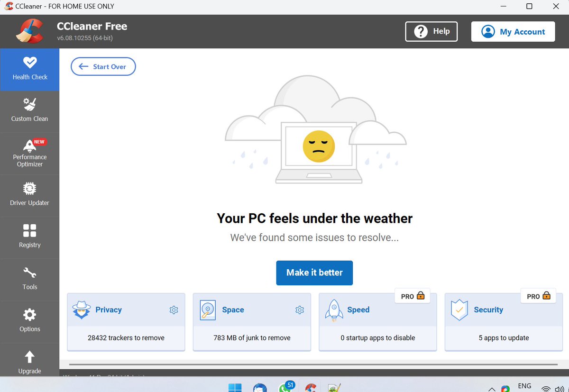Click the Speed rocket icon
Viewport: 569px width, 392px height.
tap(334, 310)
